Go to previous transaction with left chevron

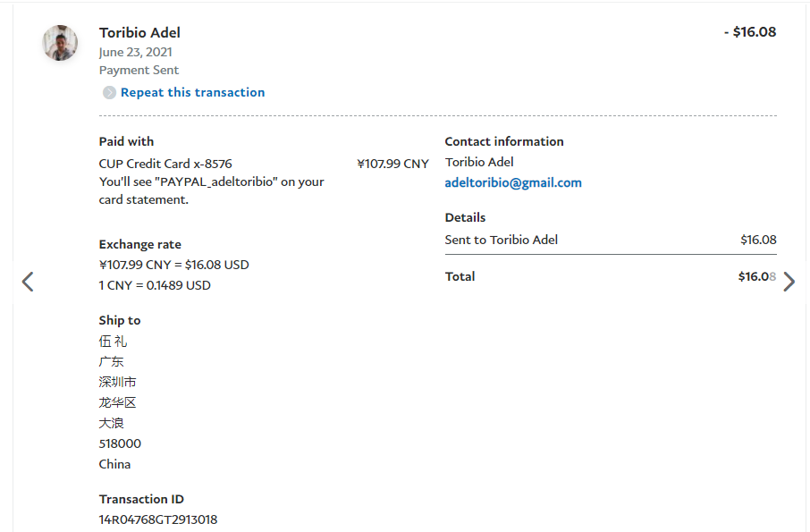28,282
